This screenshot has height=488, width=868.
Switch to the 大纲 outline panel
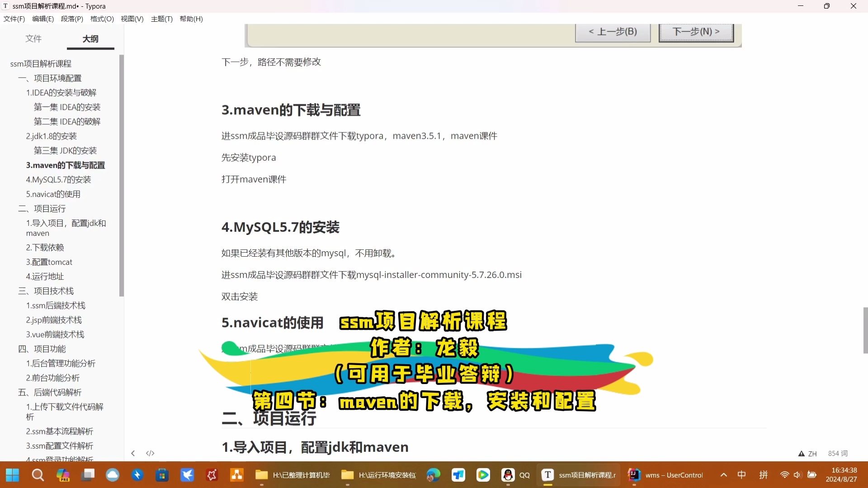click(x=90, y=39)
